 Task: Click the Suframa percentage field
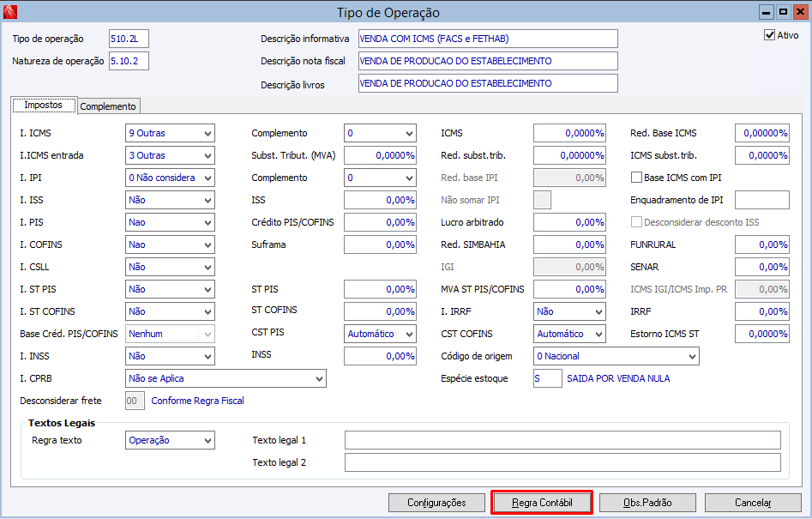click(x=380, y=244)
